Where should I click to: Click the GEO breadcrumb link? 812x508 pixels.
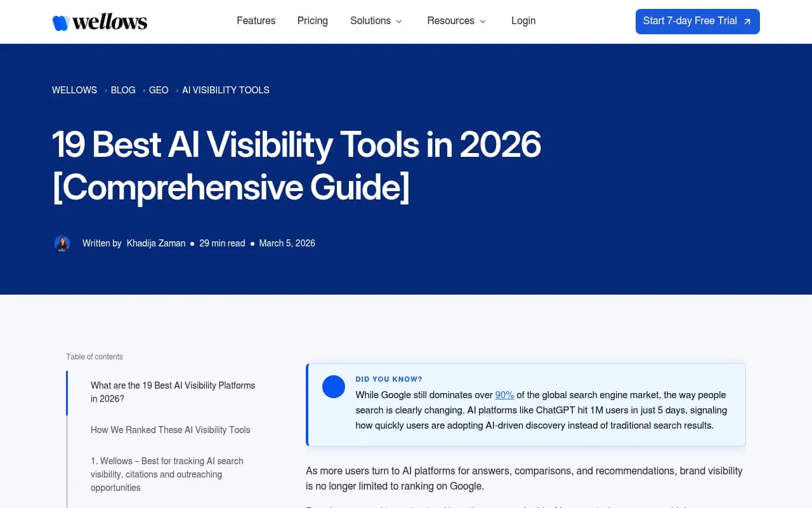tap(159, 90)
